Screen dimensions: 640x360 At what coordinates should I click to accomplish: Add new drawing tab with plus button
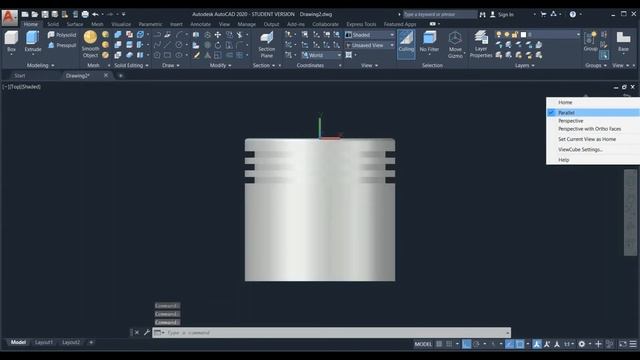(120, 76)
